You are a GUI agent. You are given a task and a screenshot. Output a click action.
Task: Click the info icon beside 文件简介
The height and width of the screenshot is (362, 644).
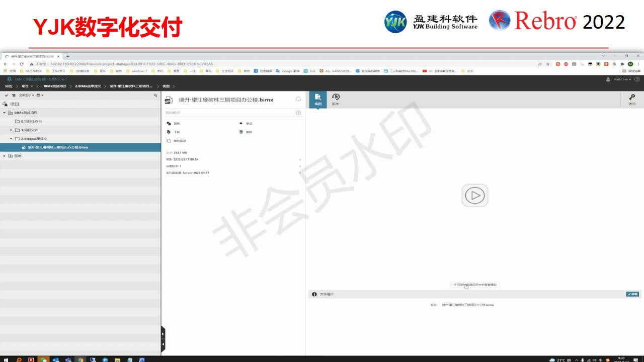[x=314, y=294]
